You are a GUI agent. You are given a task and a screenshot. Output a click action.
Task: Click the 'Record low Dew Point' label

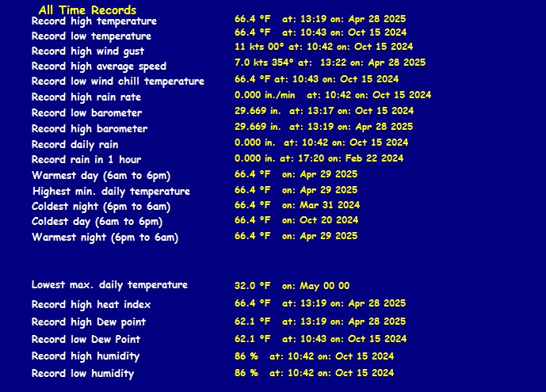pyautogui.click(x=86, y=340)
